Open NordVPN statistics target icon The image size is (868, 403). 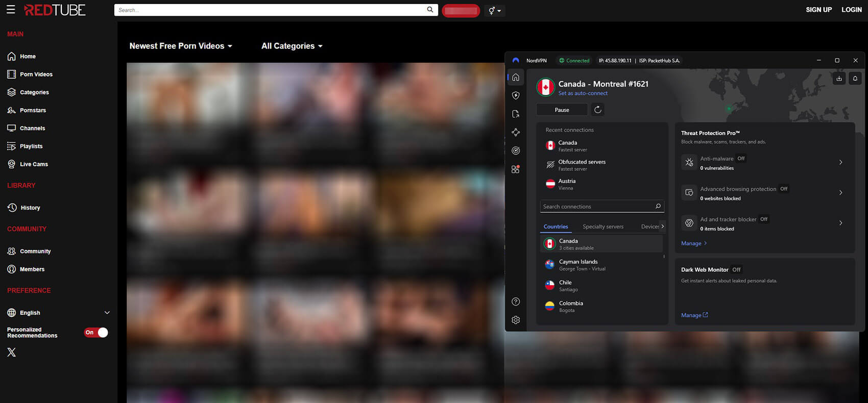(x=516, y=150)
